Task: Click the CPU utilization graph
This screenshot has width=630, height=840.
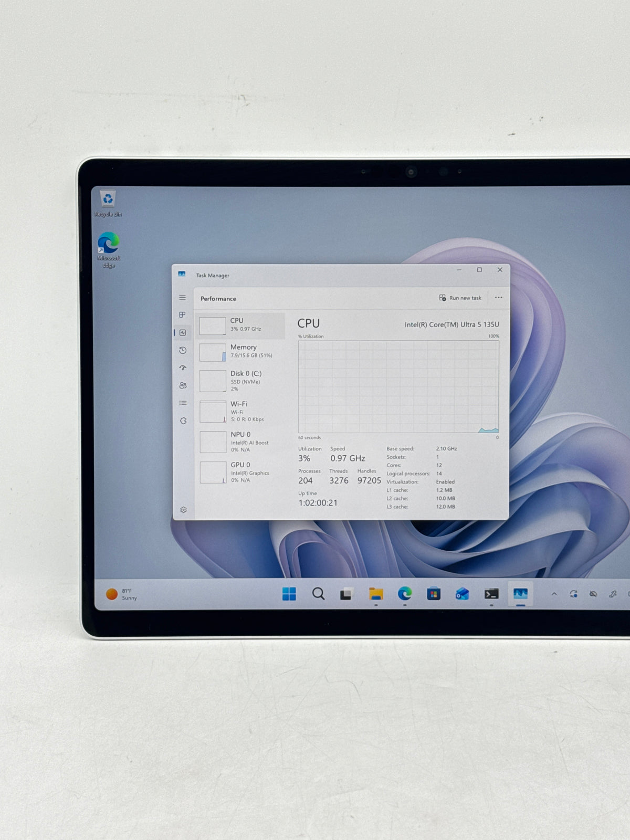Action: (x=398, y=387)
